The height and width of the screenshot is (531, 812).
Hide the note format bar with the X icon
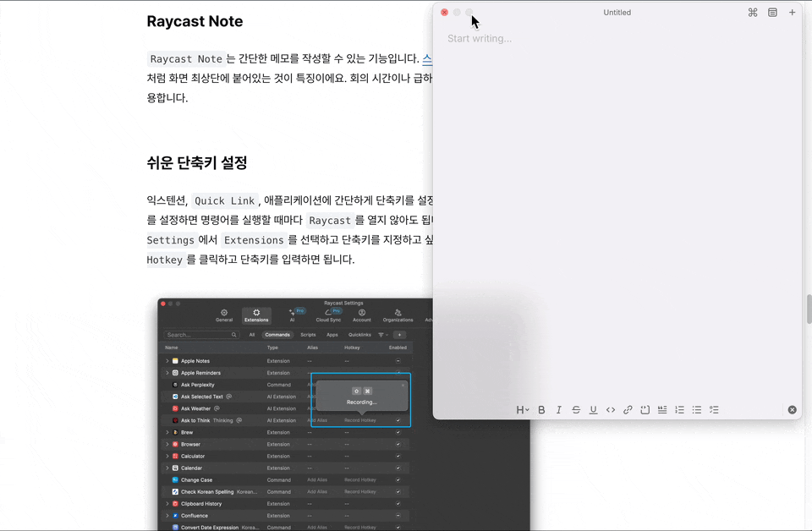(793, 410)
